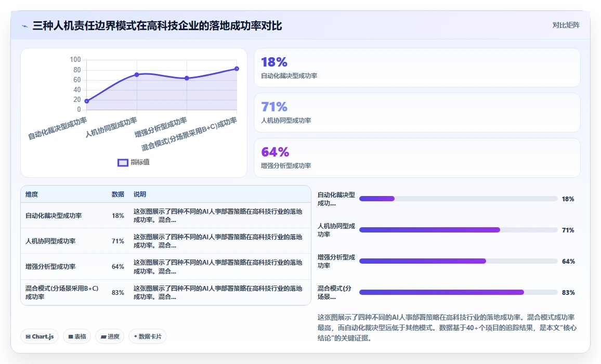Viewport: 601px width, 364px height.
Task: Click the 人机协同型成功率 progress bar at 71%
Action: tap(459, 230)
